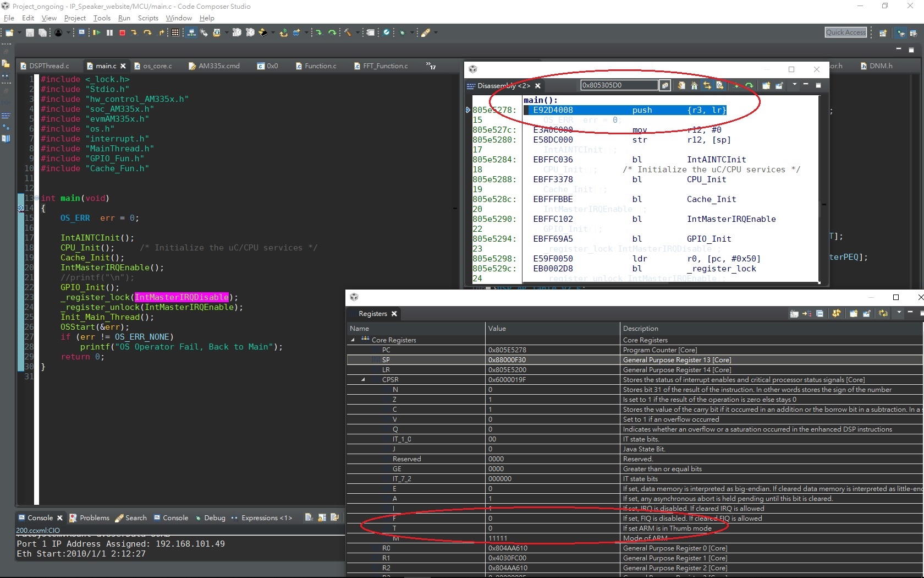This screenshot has height=578, width=924.
Task: Click the yellow Refresh arrows icon in Registers
Action: pos(837,314)
